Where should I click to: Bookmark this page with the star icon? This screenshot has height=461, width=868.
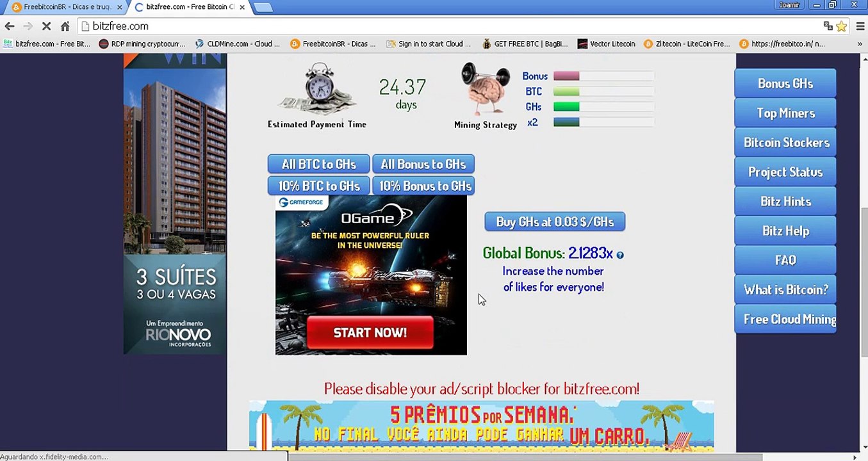[x=842, y=26]
